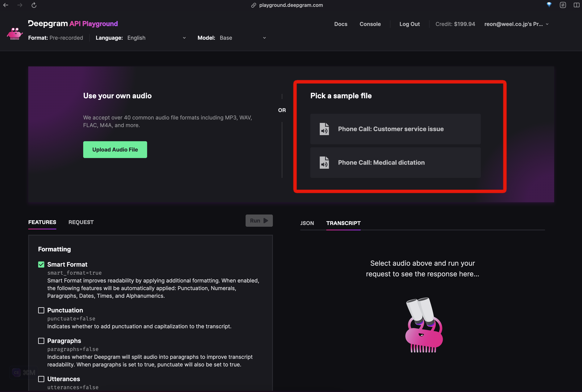The image size is (582, 392).
Task: Click the Medical dictation audio file icon
Action: click(324, 162)
